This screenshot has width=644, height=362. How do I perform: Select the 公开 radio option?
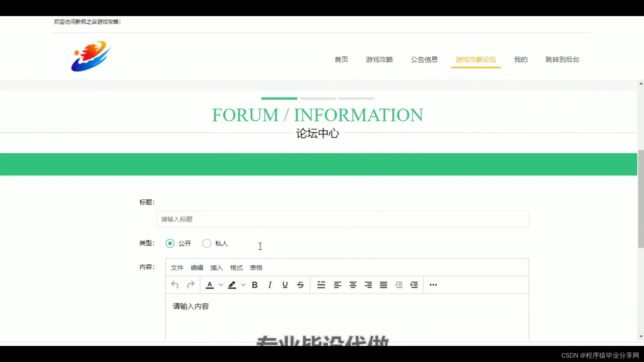170,243
